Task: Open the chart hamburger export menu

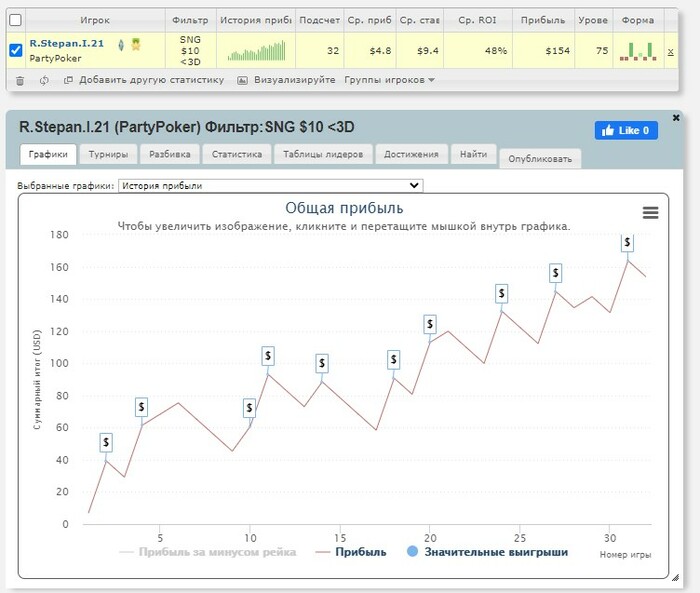Action: tap(650, 213)
